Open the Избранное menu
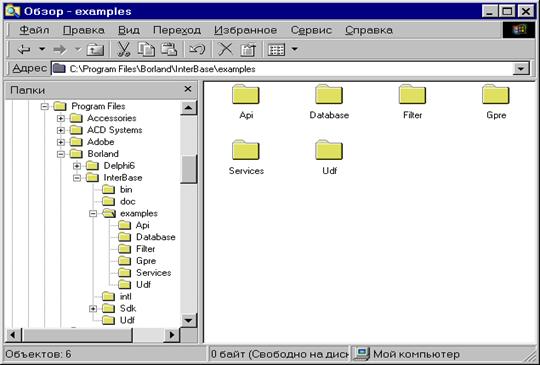Viewport: 540px width, 365px height. coord(246,30)
